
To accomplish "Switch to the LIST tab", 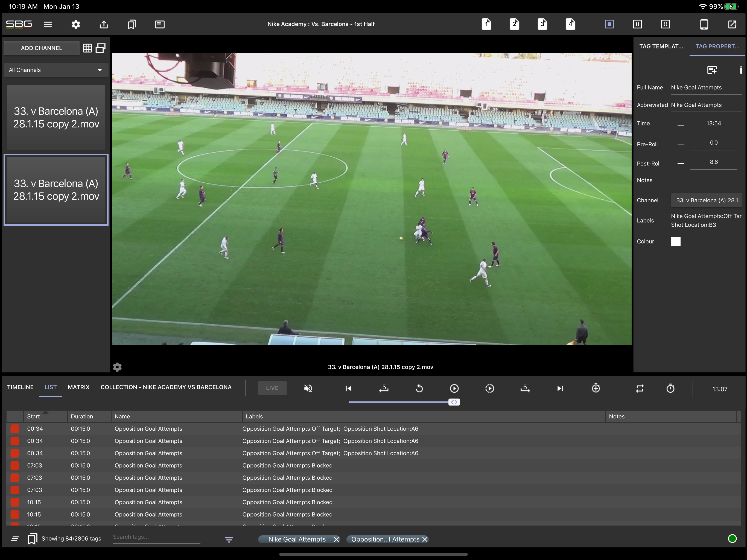I will [50, 387].
